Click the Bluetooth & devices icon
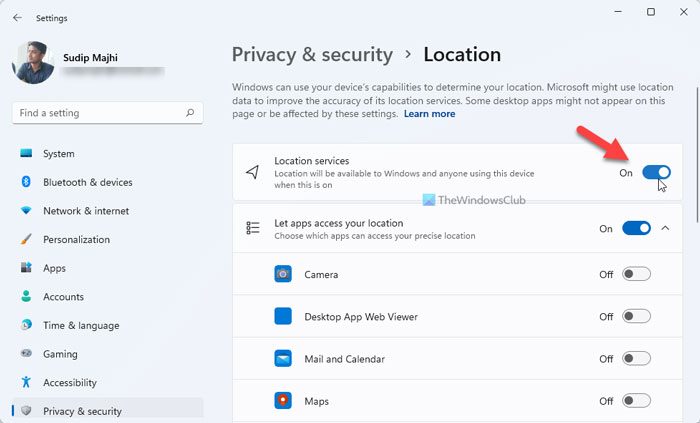Image resolution: width=700 pixels, height=423 pixels. coord(26,182)
